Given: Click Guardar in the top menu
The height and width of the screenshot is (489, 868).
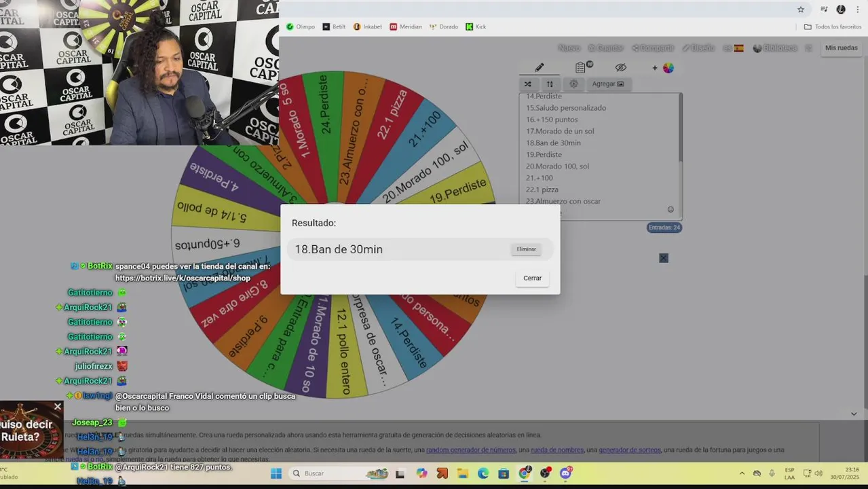Looking at the screenshot, I should 605,48.
